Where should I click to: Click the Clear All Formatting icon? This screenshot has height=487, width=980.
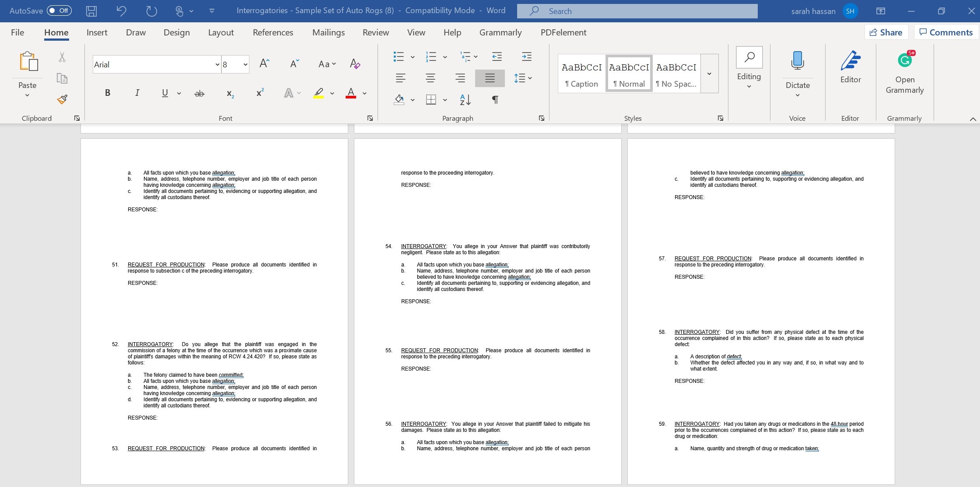tap(355, 64)
